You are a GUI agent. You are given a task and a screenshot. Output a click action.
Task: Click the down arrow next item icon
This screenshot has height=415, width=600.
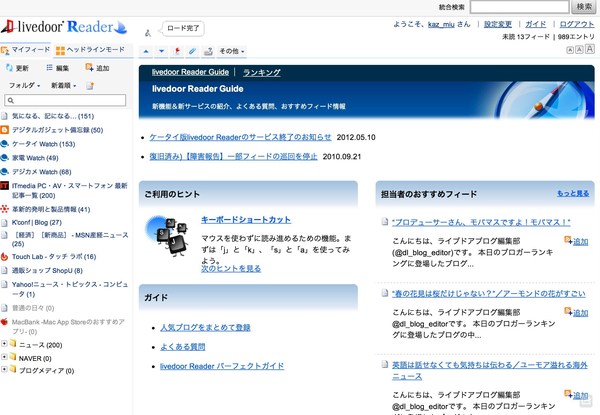pos(163,50)
